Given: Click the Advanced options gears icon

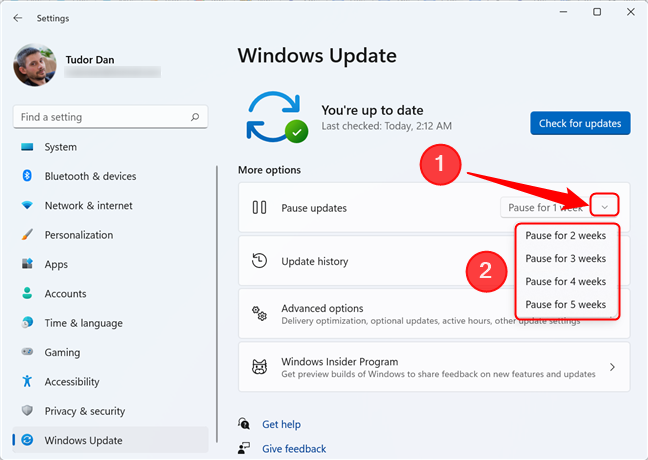Looking at the screenshot, I should coord(260,314).
